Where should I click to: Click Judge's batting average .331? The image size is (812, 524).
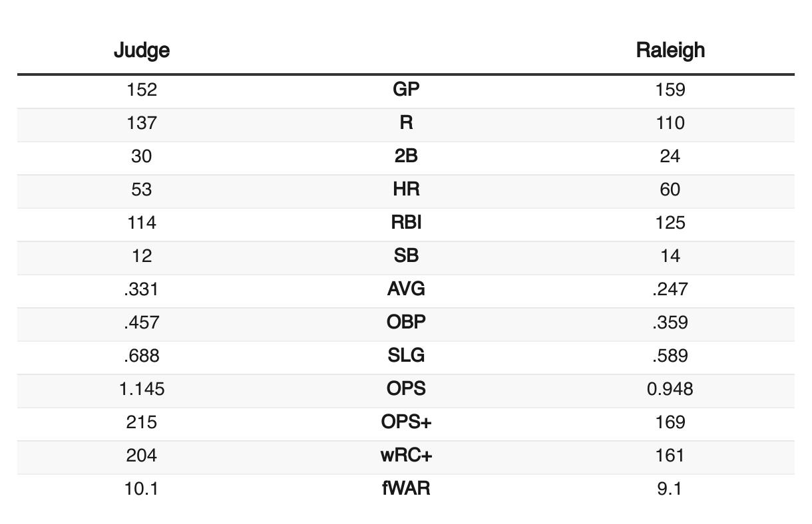pyautogui.click(x=141, y=289)
